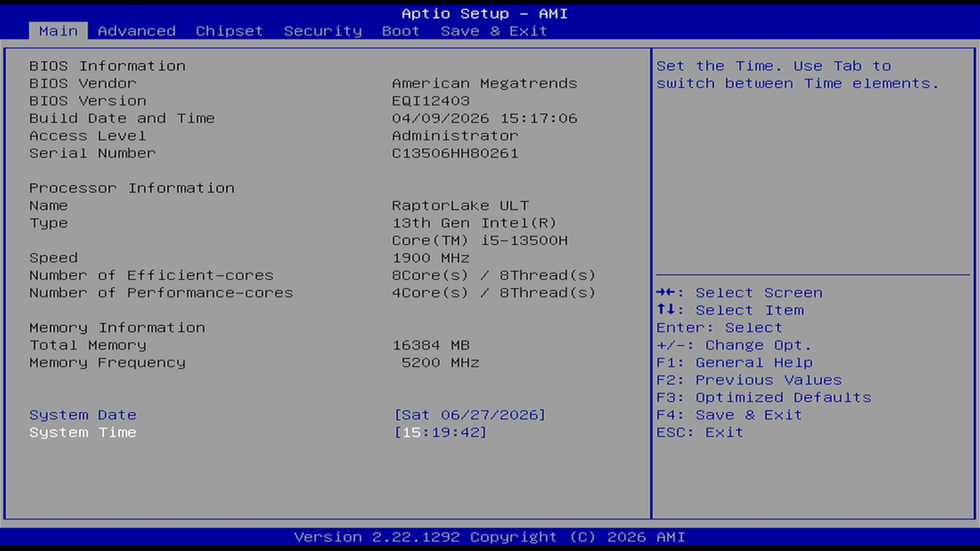Click the BIOS Vendor value American Megatrends
The width and height of the screenshot is (980, 551).
484,83
